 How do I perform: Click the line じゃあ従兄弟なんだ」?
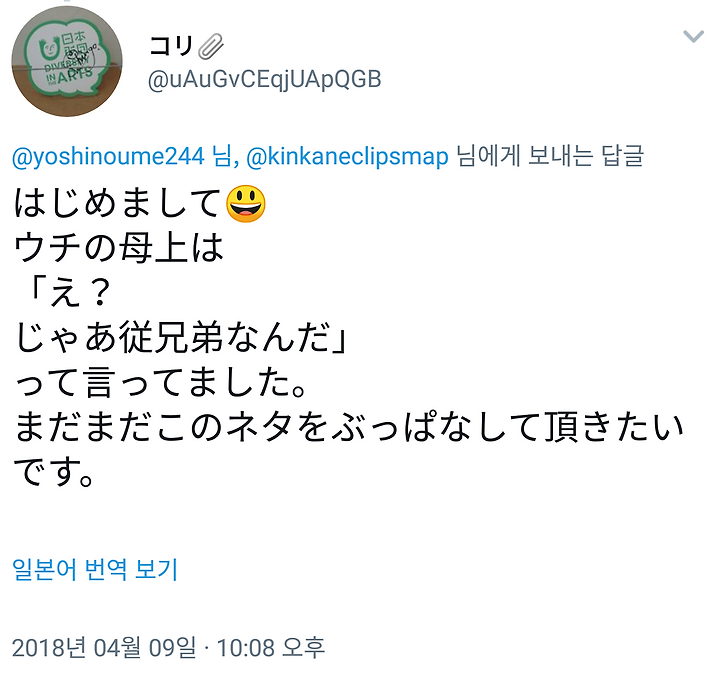tap(182, 338)
